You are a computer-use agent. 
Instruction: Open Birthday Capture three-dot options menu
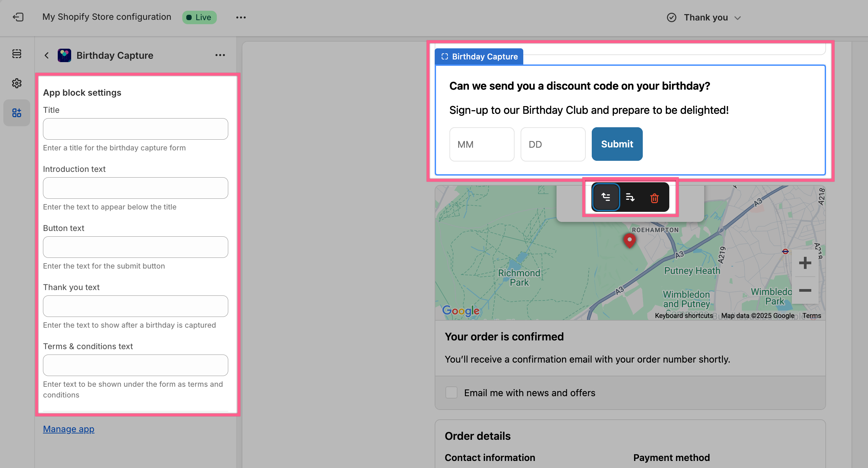tap(220, 55)
